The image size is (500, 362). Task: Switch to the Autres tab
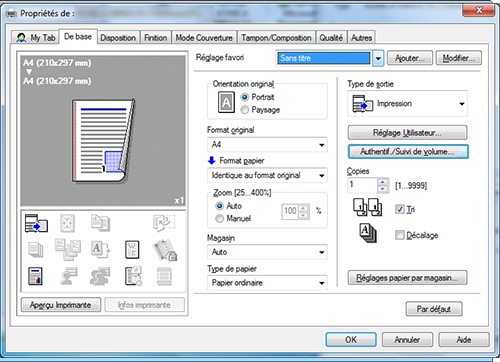[361, 38]
